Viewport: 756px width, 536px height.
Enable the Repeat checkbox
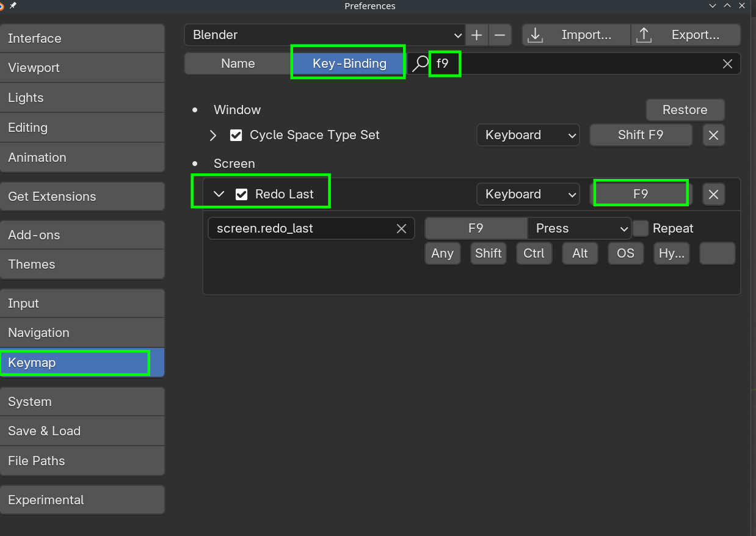click(x=641, y=228)
